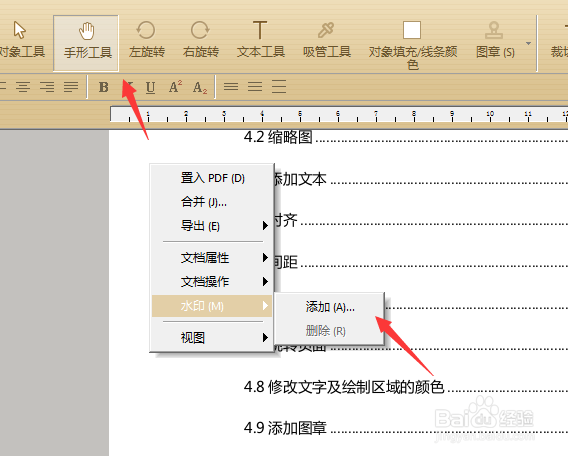Pick the 吸管工具 eyedropper tool
This screenshot has height=456, width=568.
tap(326, 40)
